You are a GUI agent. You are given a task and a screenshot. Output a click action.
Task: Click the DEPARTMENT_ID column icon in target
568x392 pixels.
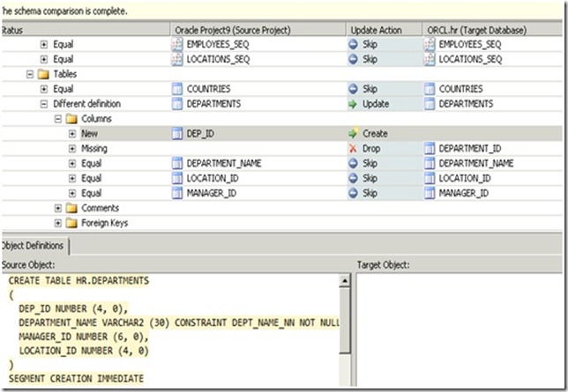tap(430, 148)
